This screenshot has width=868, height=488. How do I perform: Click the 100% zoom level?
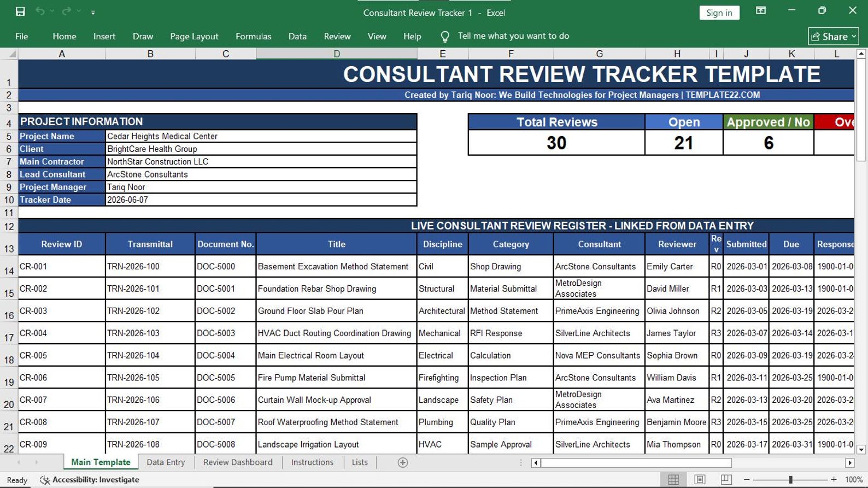coord(854,480)
